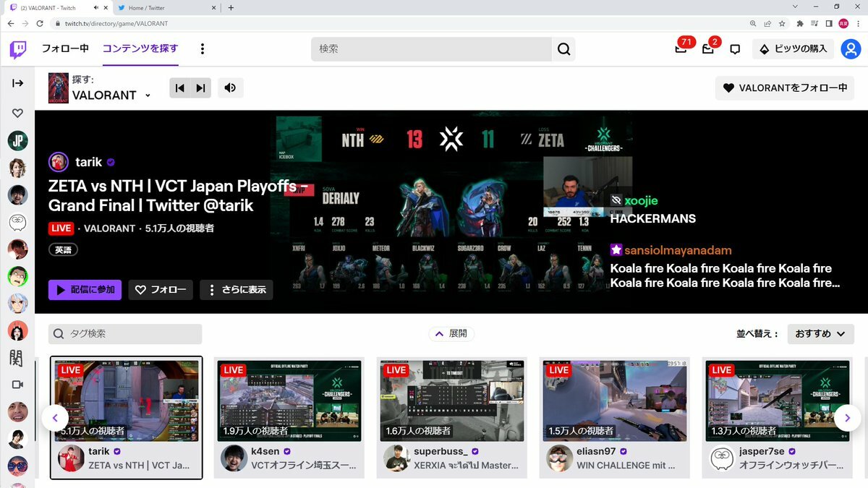Expand the VALORANT game dropdown
The width and height of the screenshot is (868, 488).
[148, 95]
